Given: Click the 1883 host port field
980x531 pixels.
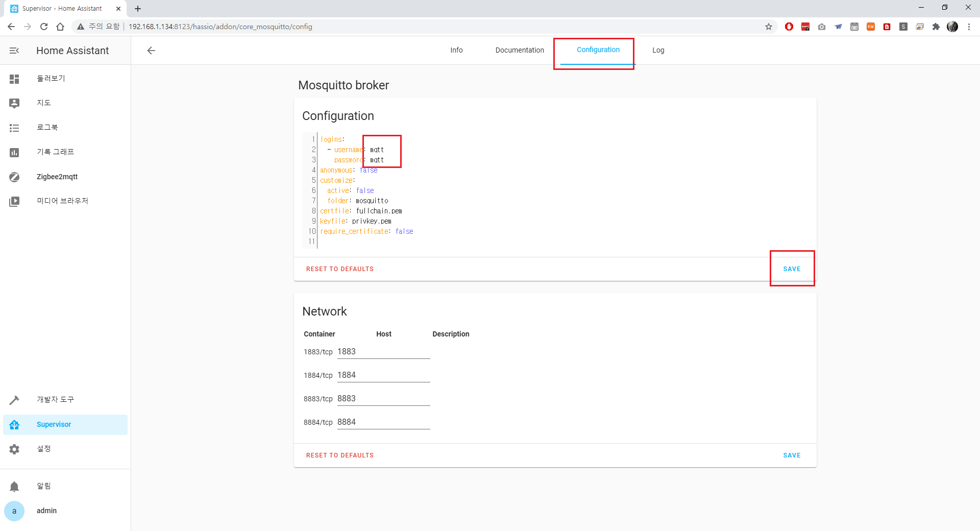Looking at the screenshot, I should click(x=383, y=352).
